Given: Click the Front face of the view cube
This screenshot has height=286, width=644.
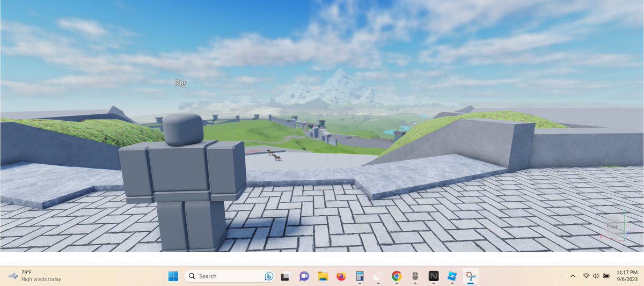Looking at the screenshot, I should click(612, 226).
